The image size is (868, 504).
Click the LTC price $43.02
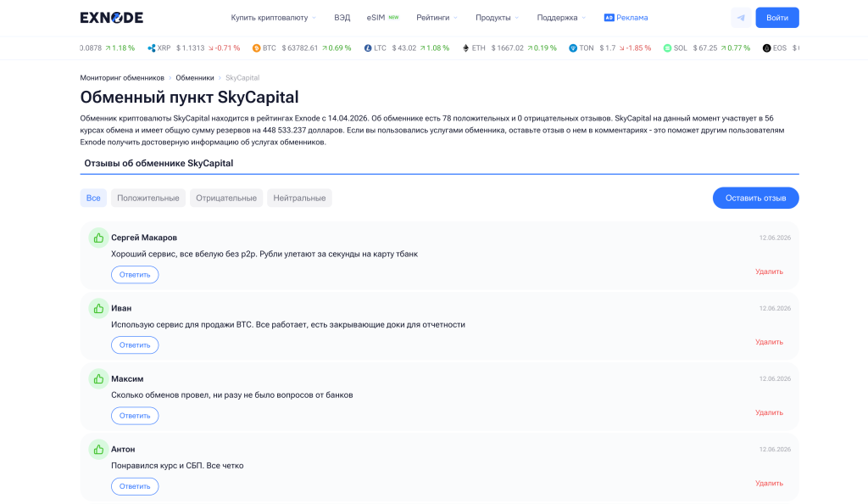(404, 48)
